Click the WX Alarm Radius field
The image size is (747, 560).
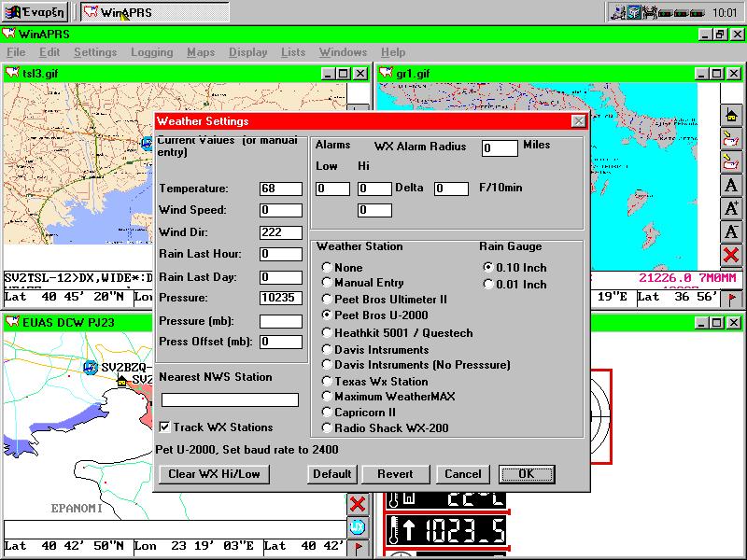[500, 148]
